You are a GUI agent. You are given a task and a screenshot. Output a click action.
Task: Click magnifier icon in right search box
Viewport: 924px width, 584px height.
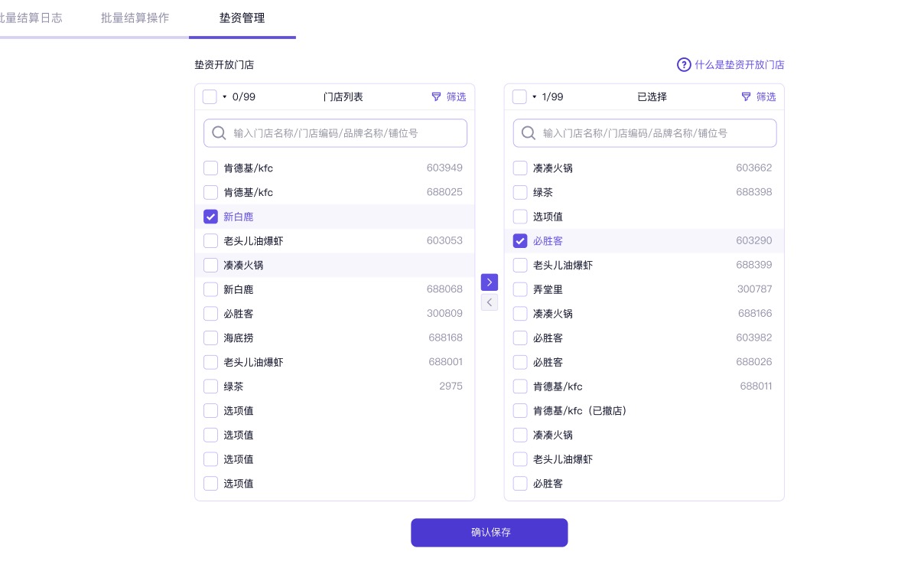pos(529,133)
